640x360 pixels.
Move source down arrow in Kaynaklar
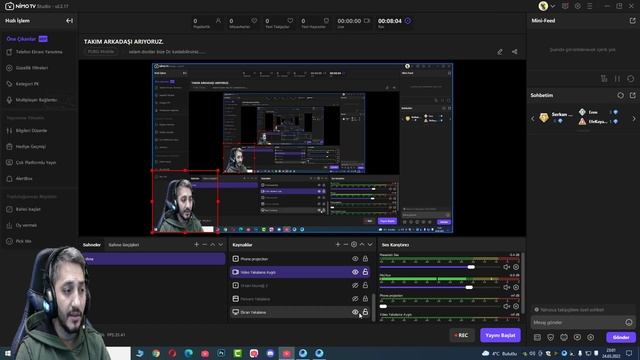point(370,244)
